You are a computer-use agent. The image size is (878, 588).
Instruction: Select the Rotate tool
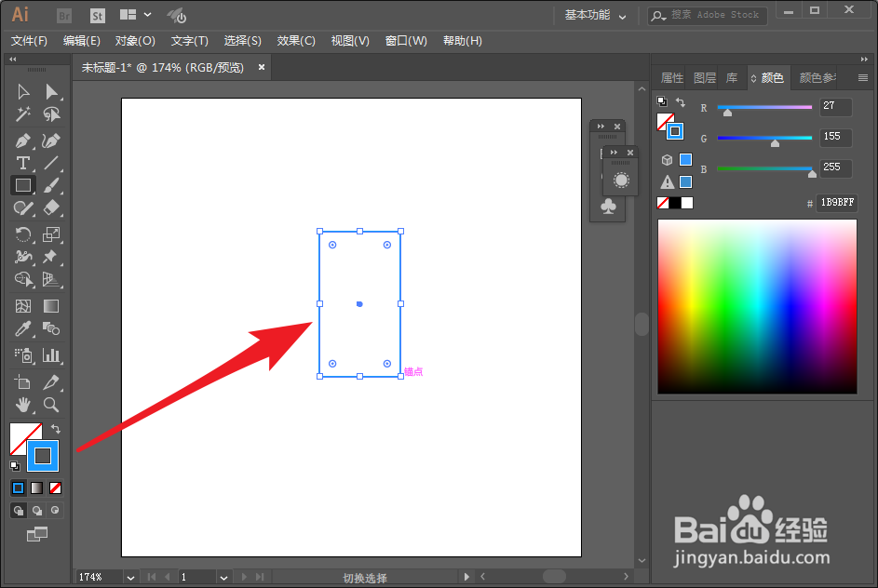[23, 234]
